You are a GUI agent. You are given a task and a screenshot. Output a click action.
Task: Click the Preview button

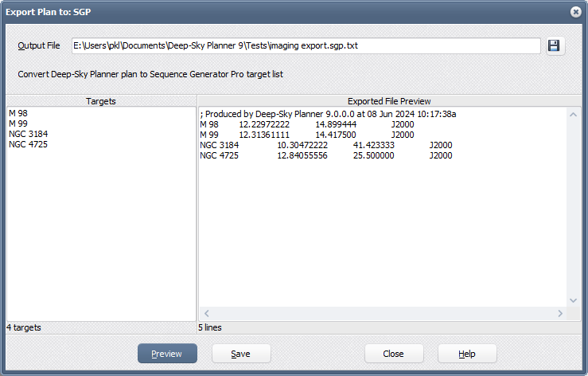point(167,354)
